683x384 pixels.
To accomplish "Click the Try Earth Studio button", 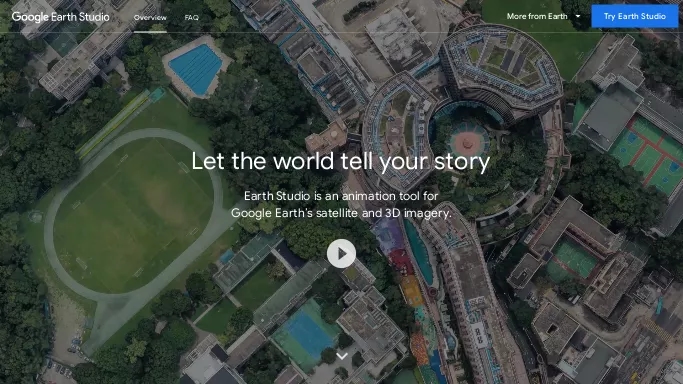I will click(x=635, y=16).
